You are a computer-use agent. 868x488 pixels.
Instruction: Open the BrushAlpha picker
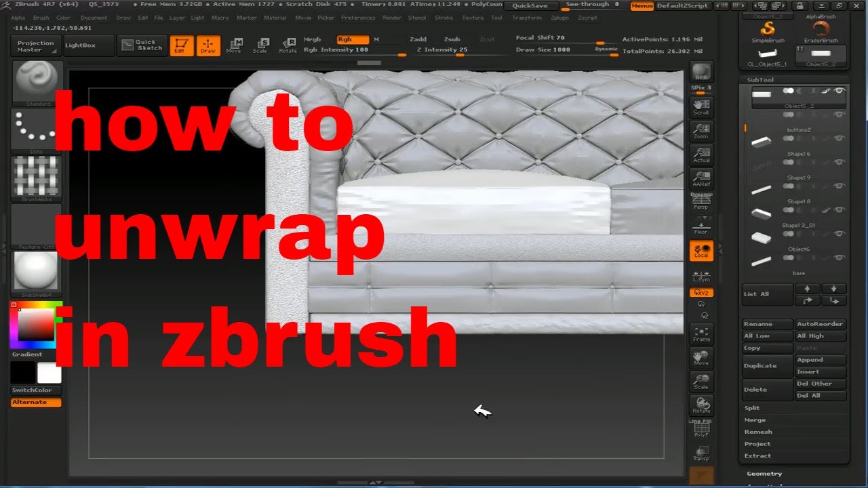pos(37,180)
